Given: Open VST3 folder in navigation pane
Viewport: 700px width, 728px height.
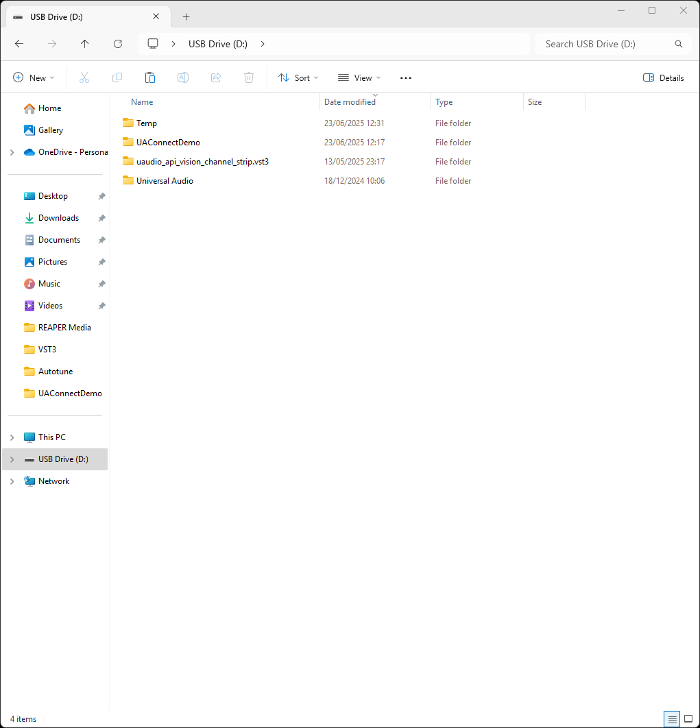Looking at the screenshot, I should (47, 349).
